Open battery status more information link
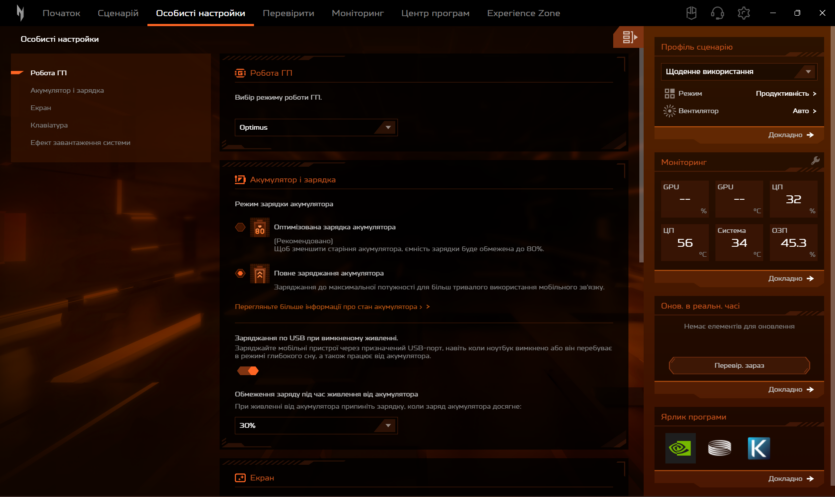Screen dimensions: 835x497 [332, 307]
